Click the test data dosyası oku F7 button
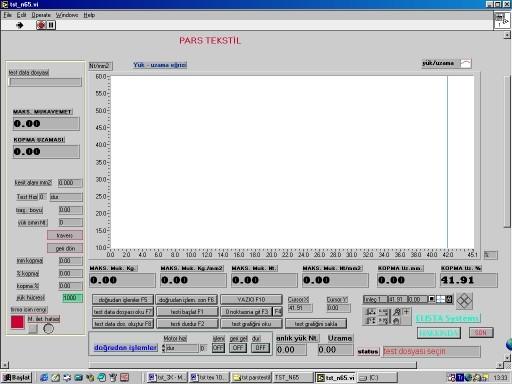This screenshot has height=384, width=512. 123,312
